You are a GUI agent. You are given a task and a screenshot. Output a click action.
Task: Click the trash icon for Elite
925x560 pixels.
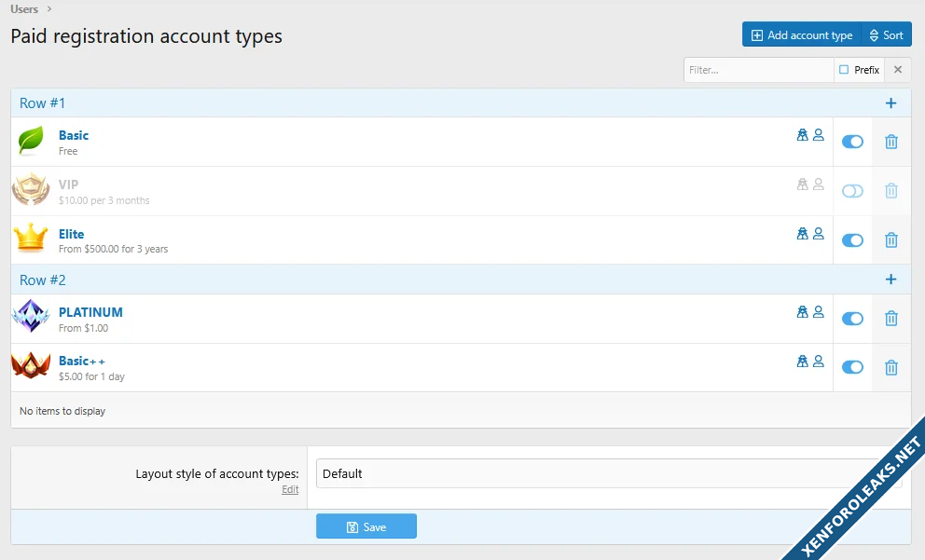pyautogui.click(x=890, y=240)
